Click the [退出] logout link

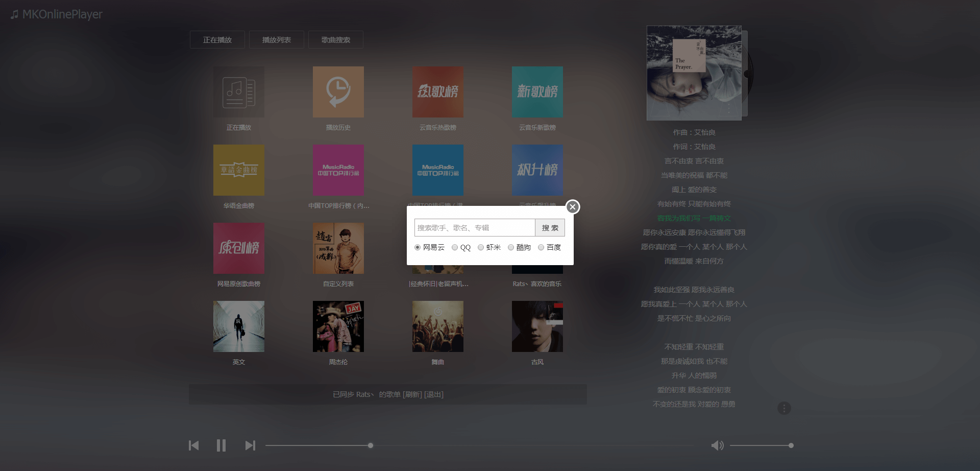coord(434,394)
